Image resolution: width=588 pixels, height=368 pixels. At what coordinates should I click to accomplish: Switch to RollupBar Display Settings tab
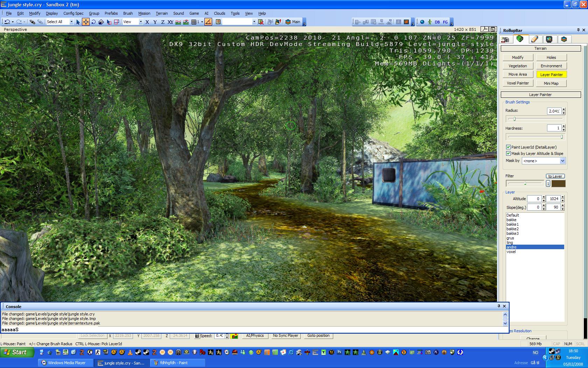coord(549,39)
